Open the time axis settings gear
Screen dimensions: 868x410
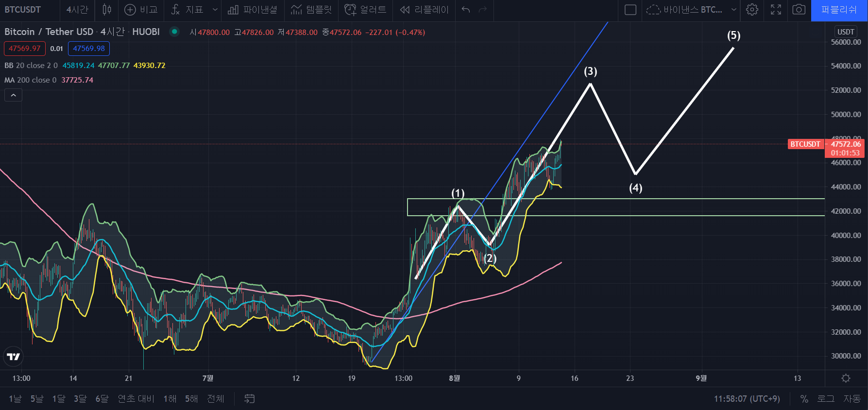(846, 378)
